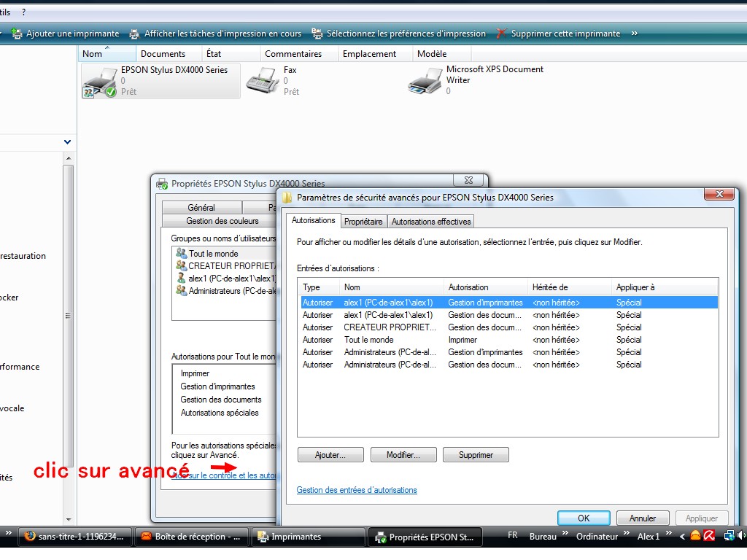This screenshot has width=747, height=560.
Task: Click Gestion des documents in permissions list
Action: tap(220, 400)
